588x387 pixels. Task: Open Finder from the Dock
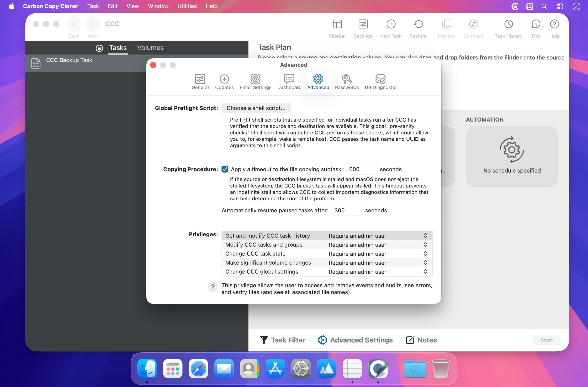(147, 369)
